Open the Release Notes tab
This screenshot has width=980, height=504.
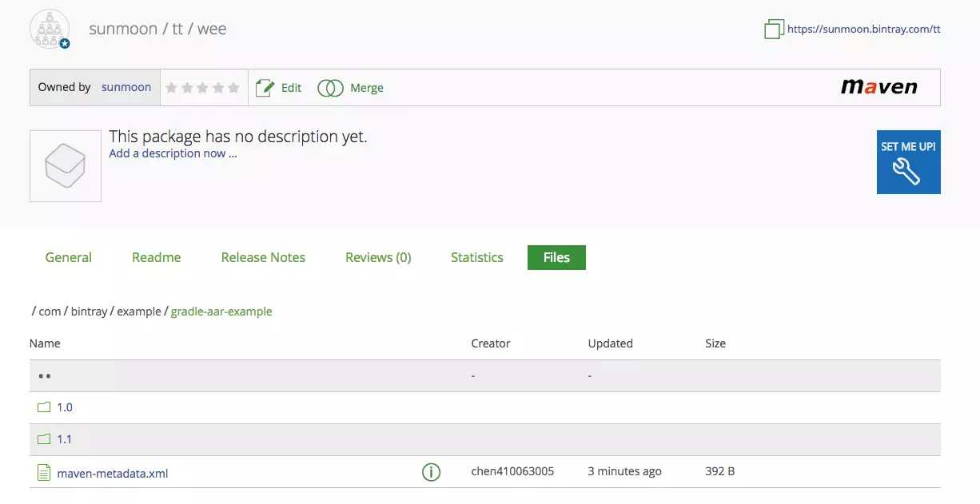click(264, 257)
